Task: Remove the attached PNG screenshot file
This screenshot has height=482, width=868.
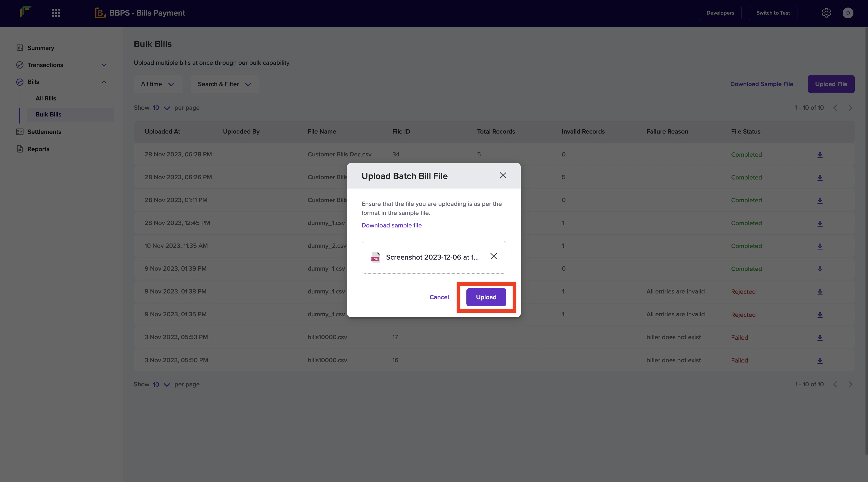Action: click(x=494, y=256)
